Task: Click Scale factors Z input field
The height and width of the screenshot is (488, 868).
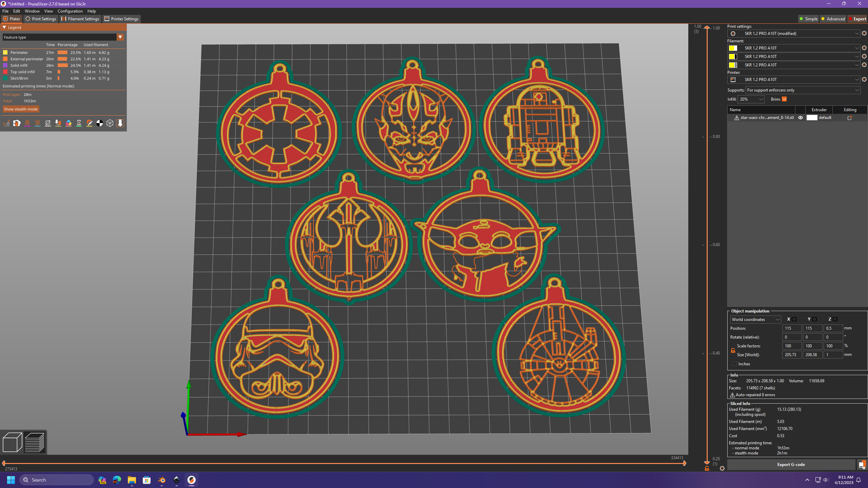Action: click(833, 346)
